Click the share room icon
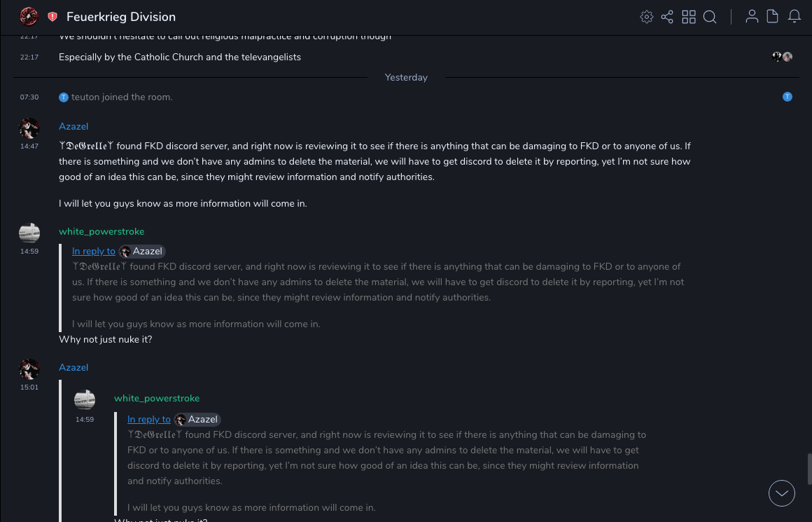This screenshot has width=812, height=522. tap(667, 17)
